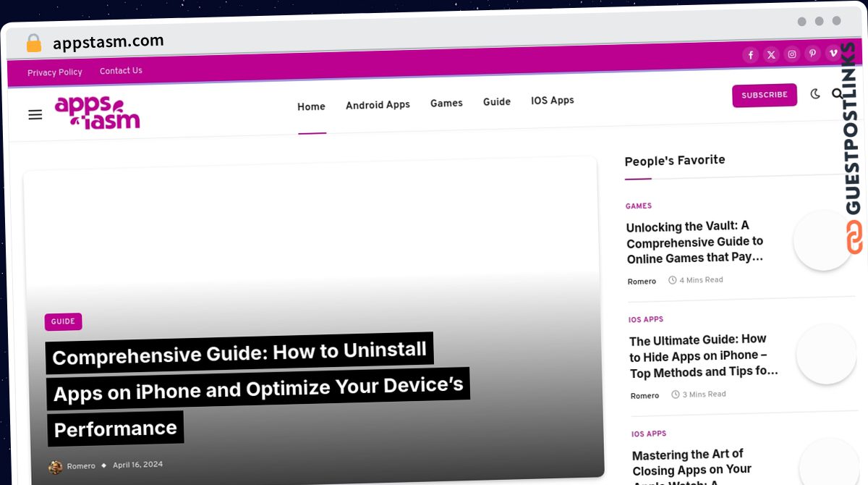
Task: Click the appstasm site logo
Action: click(x=98, y=113)
